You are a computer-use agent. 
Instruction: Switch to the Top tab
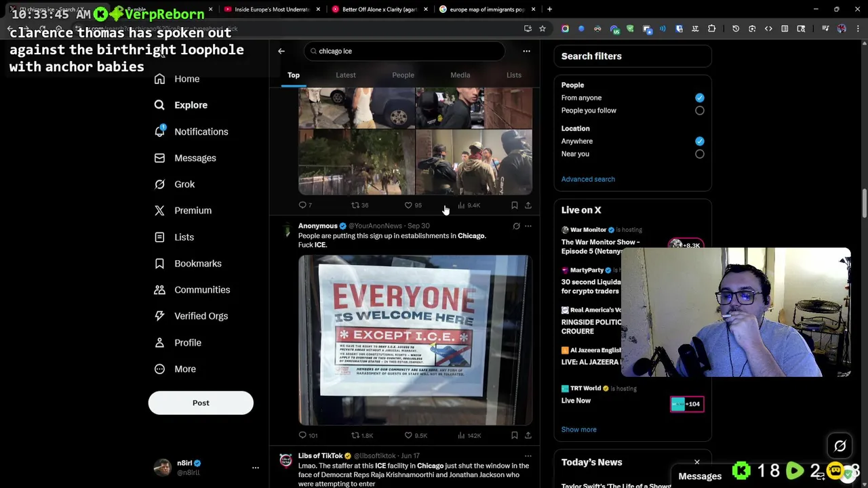tap(294, 75)
